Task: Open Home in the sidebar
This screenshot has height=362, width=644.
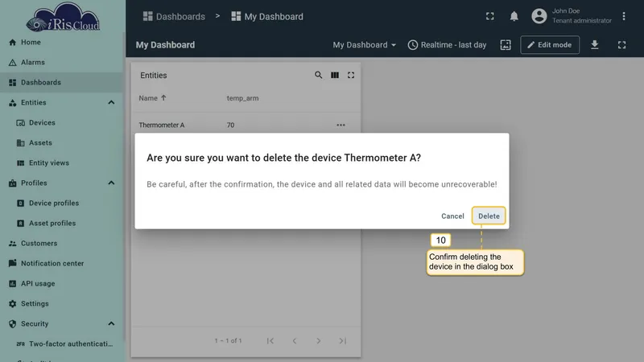Action: click(x=62, y=43)
